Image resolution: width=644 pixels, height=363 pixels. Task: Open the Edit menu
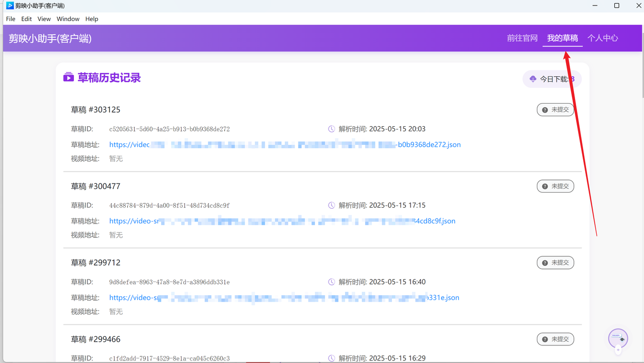point(27,19)
